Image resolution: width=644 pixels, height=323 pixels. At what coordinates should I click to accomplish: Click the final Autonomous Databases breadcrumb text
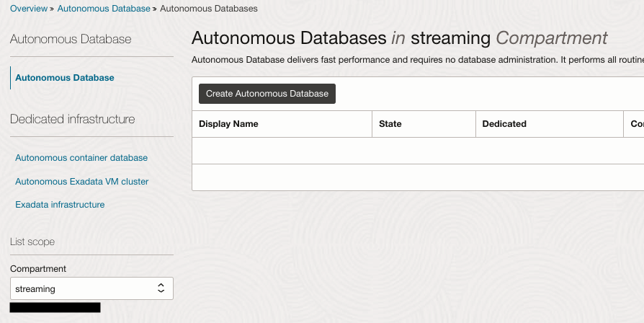[208, 9]
